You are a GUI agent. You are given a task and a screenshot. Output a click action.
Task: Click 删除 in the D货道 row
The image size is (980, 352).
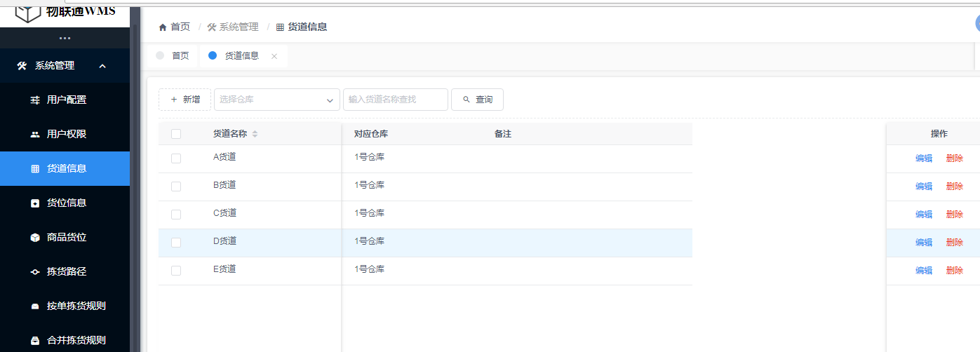pos(955,243)
